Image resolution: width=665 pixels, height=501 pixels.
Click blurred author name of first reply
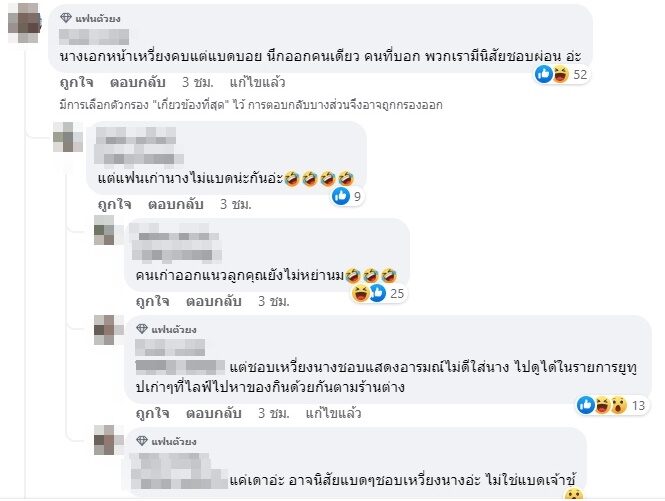pyautogui.click(x=138, y=146)
